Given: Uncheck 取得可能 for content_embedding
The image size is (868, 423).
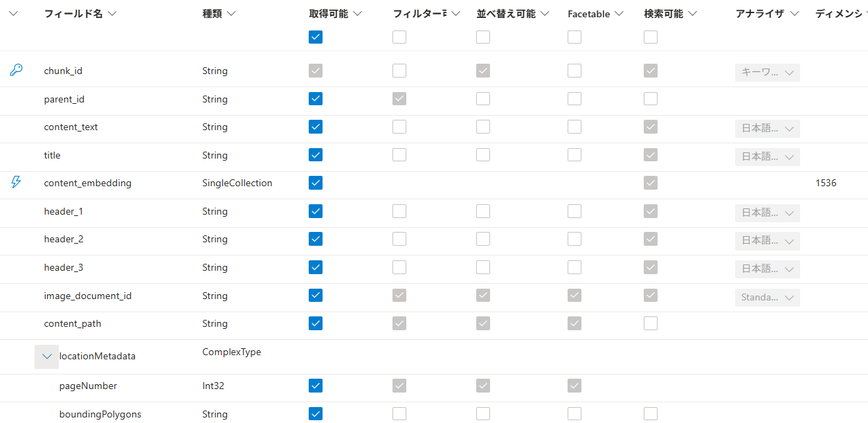Looking at the screenshot, I should pos(316,183).
